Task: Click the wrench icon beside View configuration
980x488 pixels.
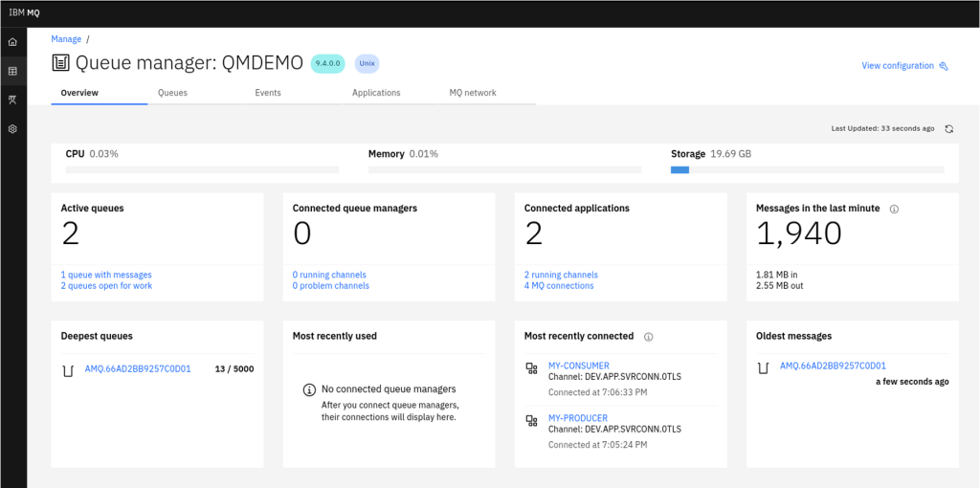Action: coord(944,66)
